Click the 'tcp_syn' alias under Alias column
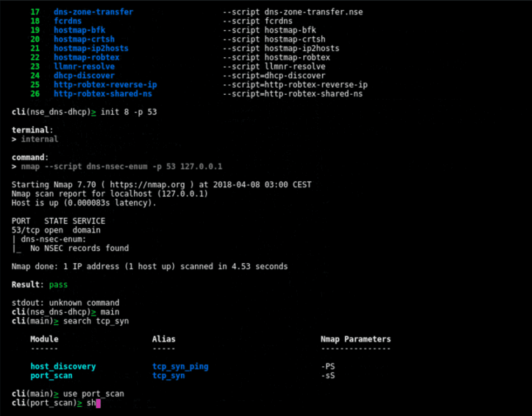The width and height of the screenshot is (532, 416). pyautogui.click(x=168, y=375)
